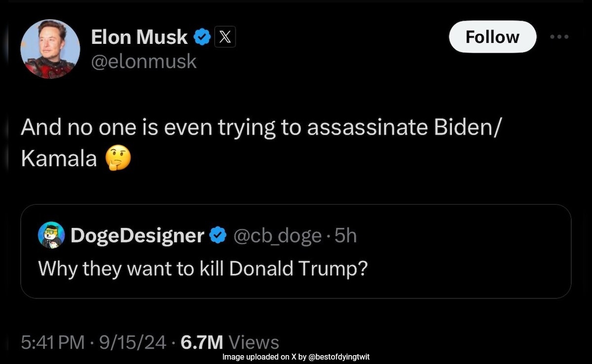
Task: Click the 5:41 PM post time
Action: pos(53,342)
